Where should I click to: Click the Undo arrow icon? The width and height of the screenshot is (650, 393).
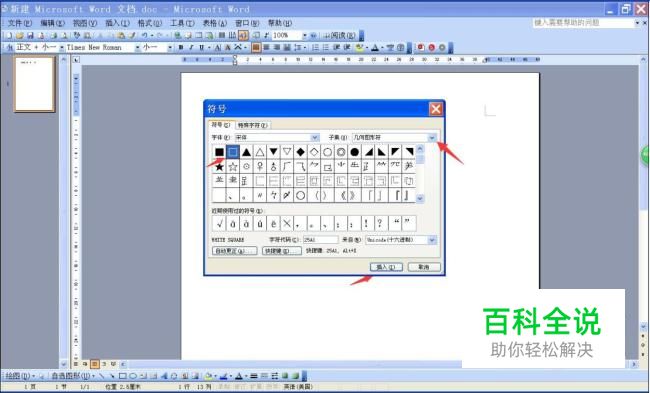[x=145, y=36]
